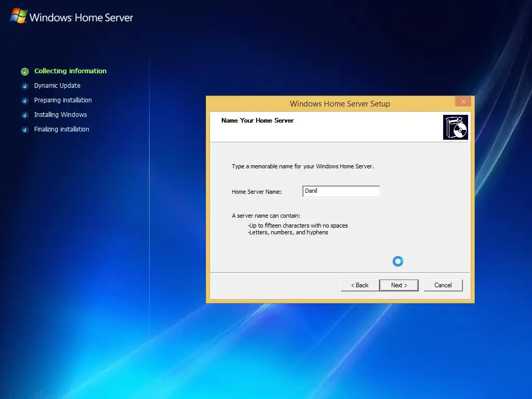This screenshot has height=399, width=532.
Task: Close the Windows Home Server Setup dialog
Action: click(x=463, y=101)
